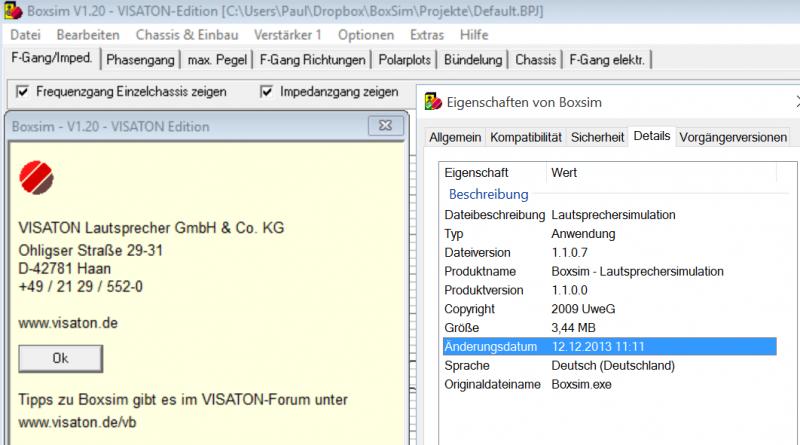This screenshot has height=445, width=800.
Task: Toggle Frequenzgang Einzelchassis zeigen checkbox
Action: tap(22, 91)
